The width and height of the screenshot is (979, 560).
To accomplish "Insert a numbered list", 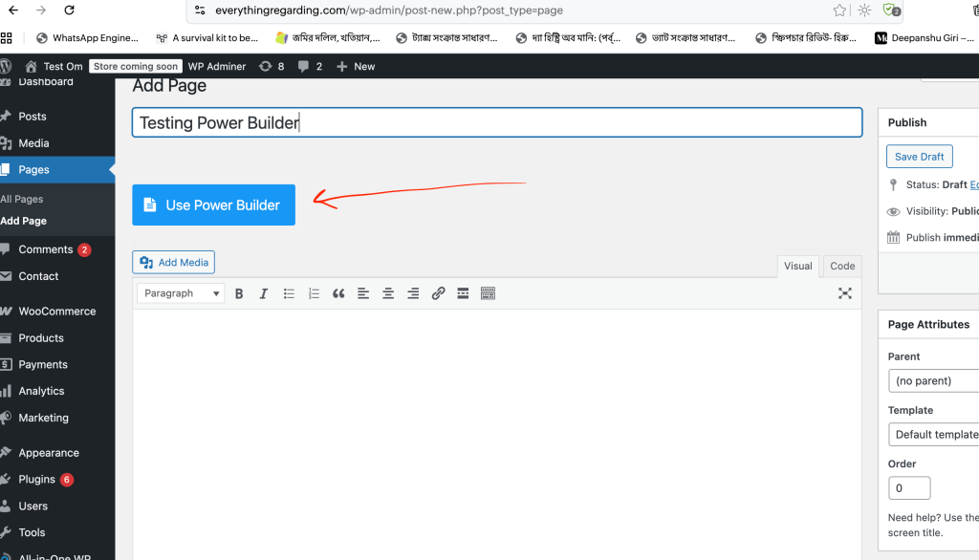I will click(x=314, y=293).
